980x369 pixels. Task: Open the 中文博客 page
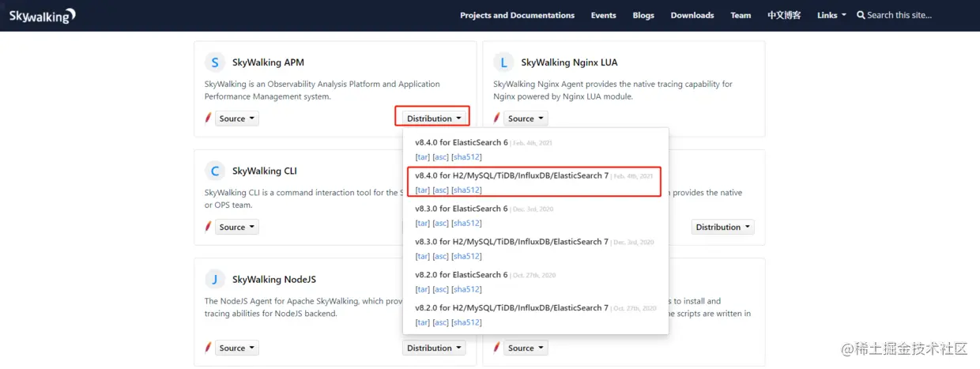coord(784,15)
